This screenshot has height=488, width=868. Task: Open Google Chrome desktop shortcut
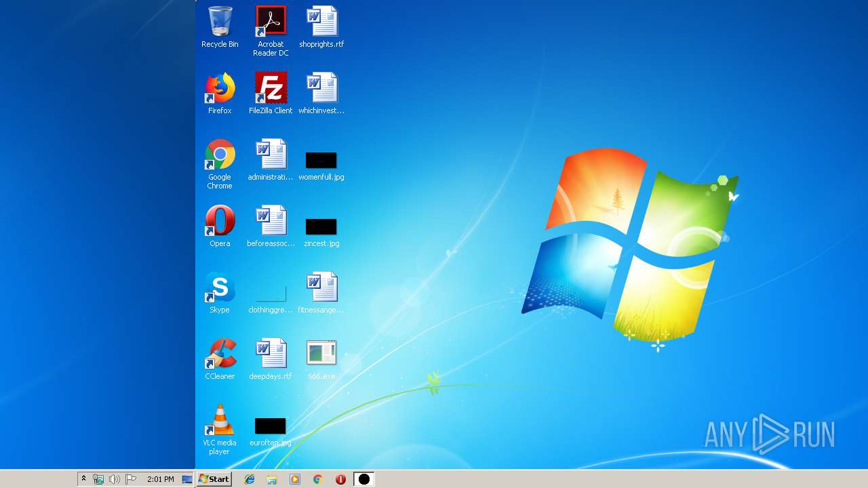click(220, 164)
